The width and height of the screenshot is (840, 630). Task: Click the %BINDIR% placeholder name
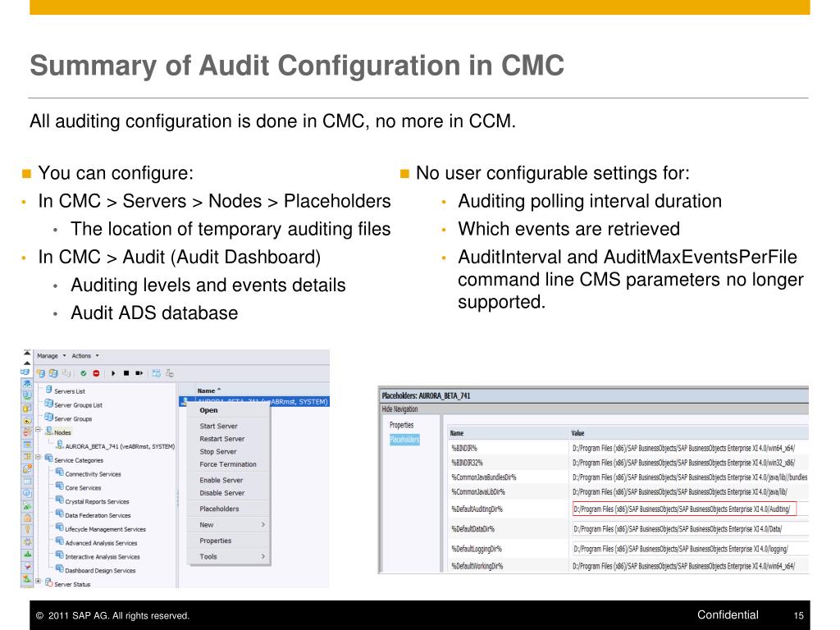click(x=464, y=449)
